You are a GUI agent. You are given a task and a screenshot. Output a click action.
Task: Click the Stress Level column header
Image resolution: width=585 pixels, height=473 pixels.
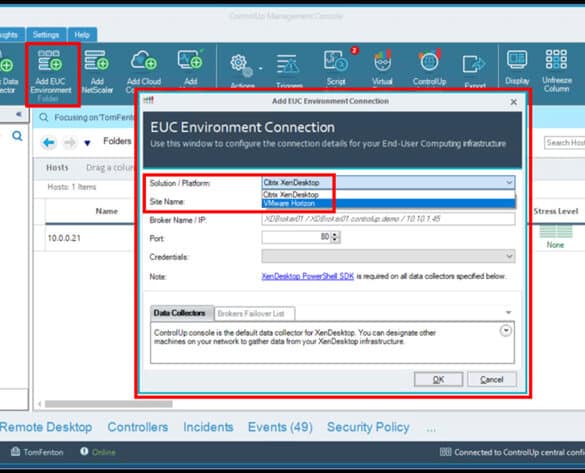[x=556, y=211]
